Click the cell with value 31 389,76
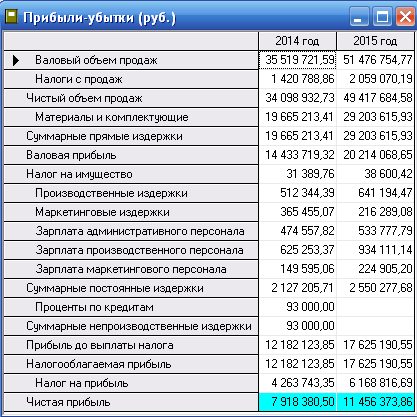This screenshot has height=417, width=417. (x=297, y=174)
